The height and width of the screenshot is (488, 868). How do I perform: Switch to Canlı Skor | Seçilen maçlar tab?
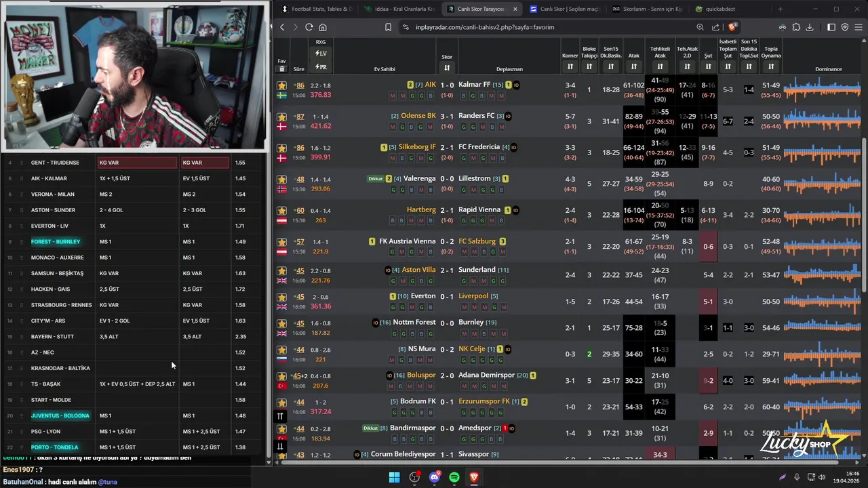(x=564, y=9)
